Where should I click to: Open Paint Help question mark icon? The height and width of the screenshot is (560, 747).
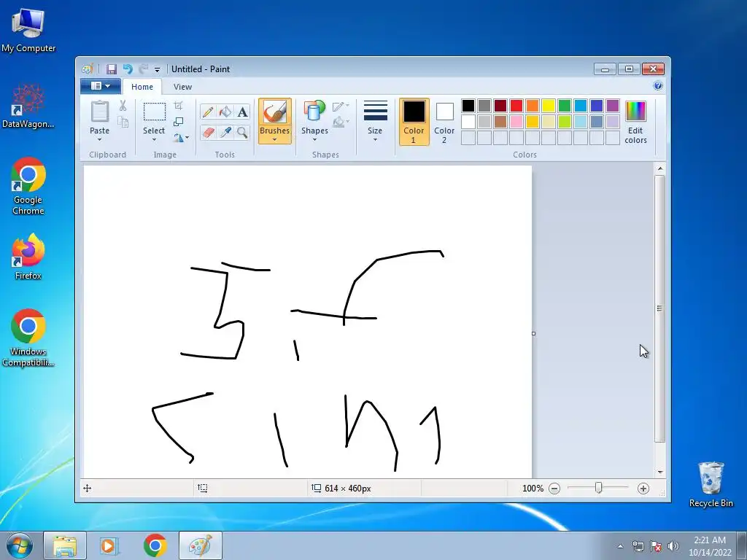pyautogui.click(x=658, y=86)
